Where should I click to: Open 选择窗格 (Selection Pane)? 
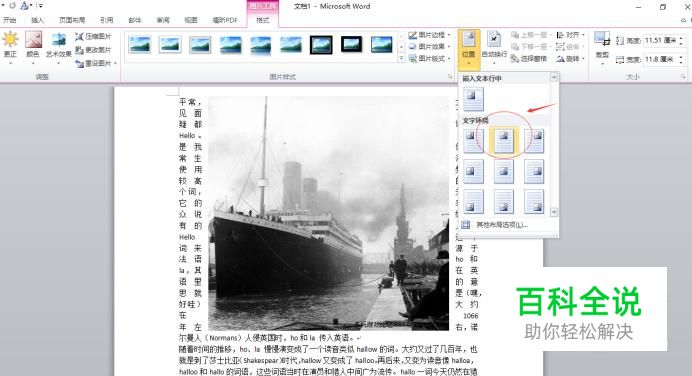point(529,58)
